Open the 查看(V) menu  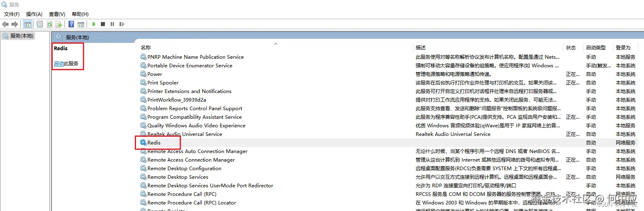57,14
